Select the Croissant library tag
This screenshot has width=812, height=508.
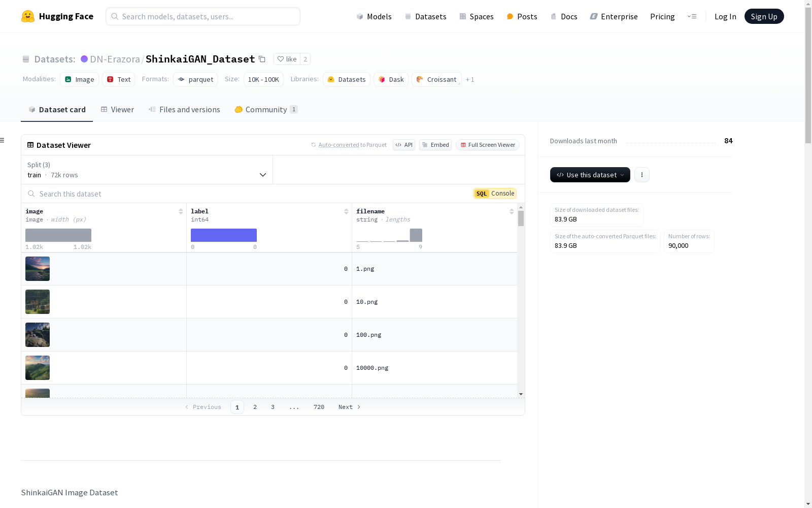[436, 79]
